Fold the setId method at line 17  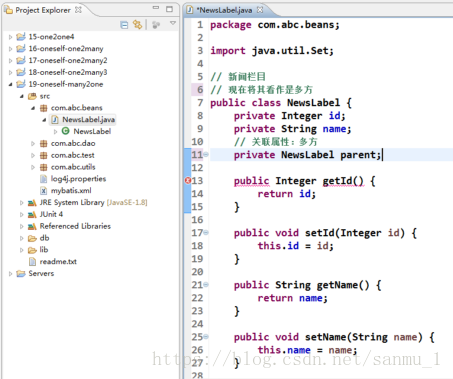(206, 232)
